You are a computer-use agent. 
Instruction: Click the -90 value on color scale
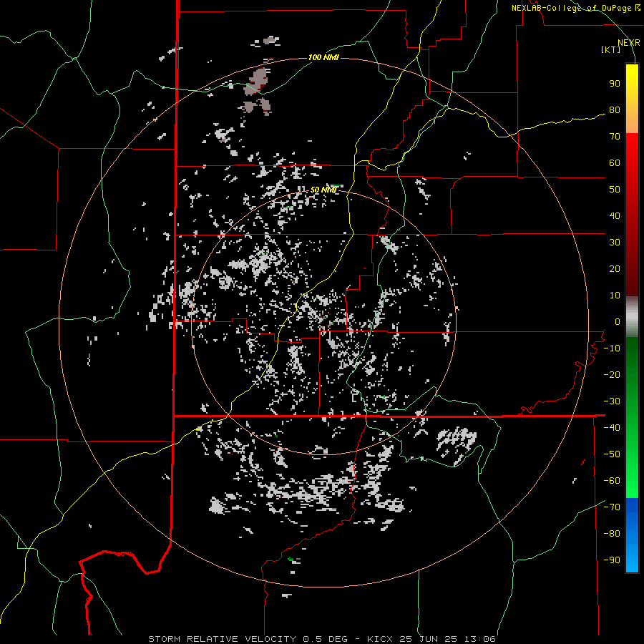click(612, 560)
